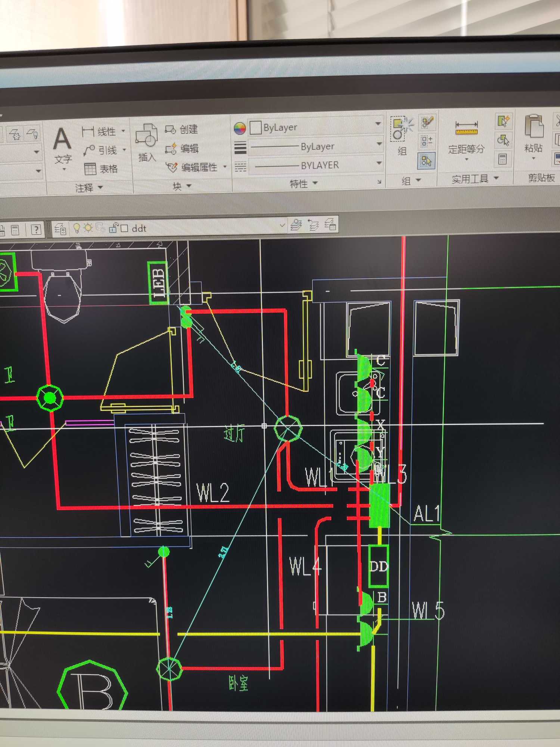Click the layer lightbulb icon at ribbon left
560x747 pixels.
32,134
